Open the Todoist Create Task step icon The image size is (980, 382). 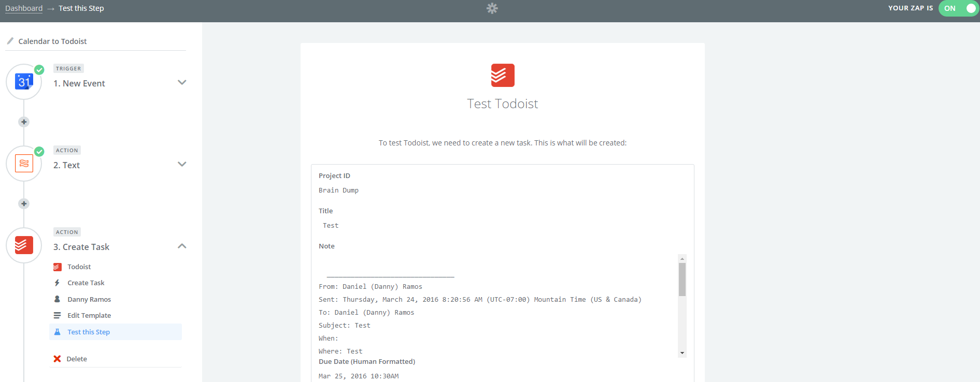24,245
